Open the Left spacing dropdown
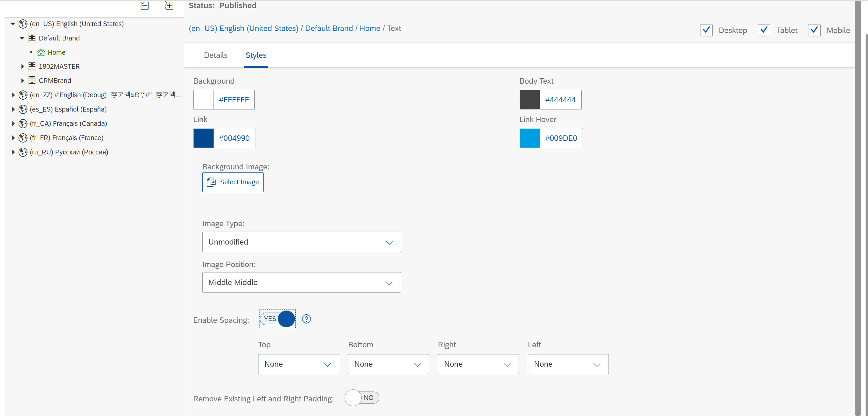The width and height of the screenshot is (868, 416). click(x=568, y=364)
